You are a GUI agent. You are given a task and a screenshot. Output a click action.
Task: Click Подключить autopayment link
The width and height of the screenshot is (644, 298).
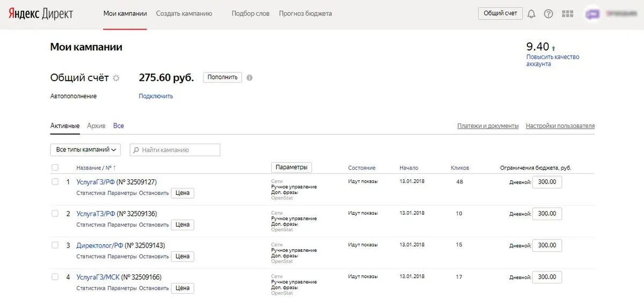[156, 96]
